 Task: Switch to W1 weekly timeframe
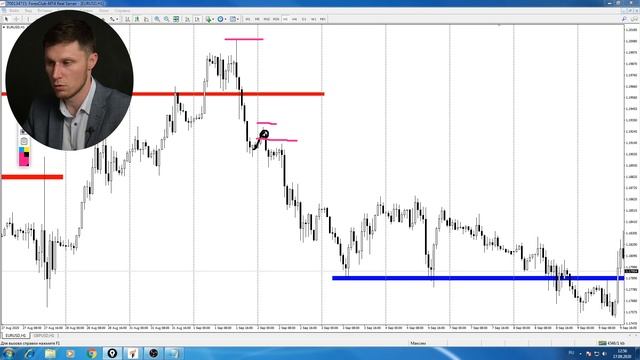pos(313,19)
